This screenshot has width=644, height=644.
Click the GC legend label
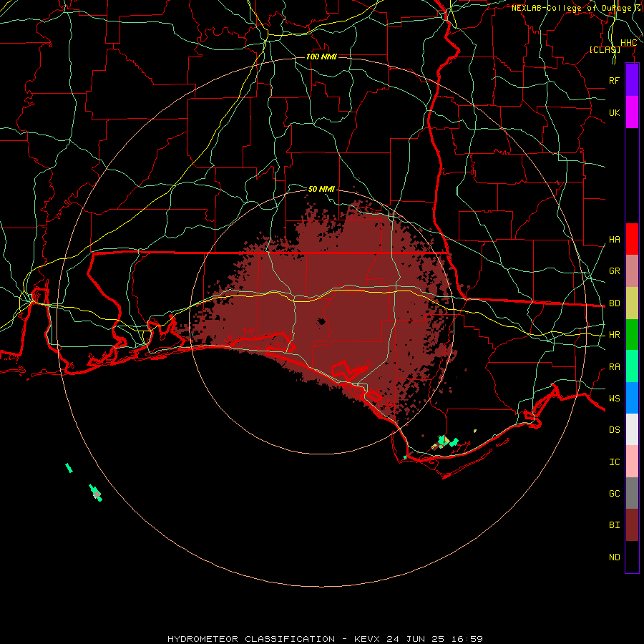614,493
